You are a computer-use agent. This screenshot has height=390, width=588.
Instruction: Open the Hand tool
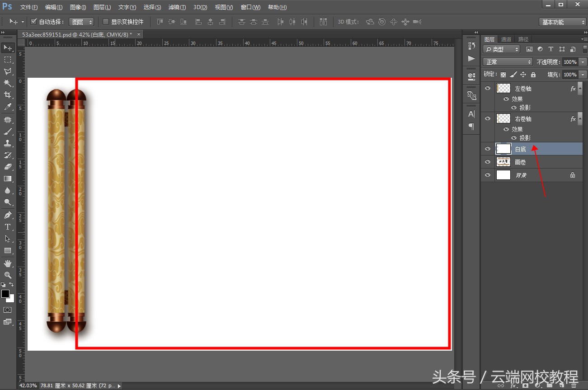(x=7, y=263)
